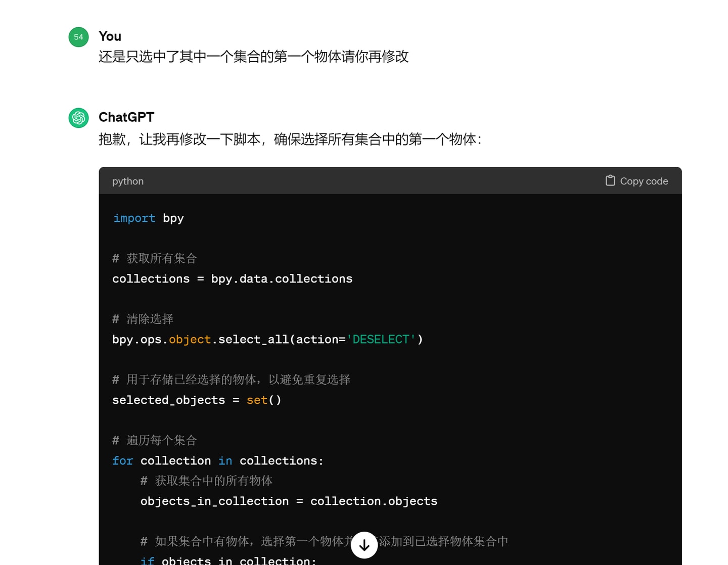Click the reply text beginning '抱歉，让我再修改一下脚本'
Screen dimensions: 728x565
(x=290, y=139)
